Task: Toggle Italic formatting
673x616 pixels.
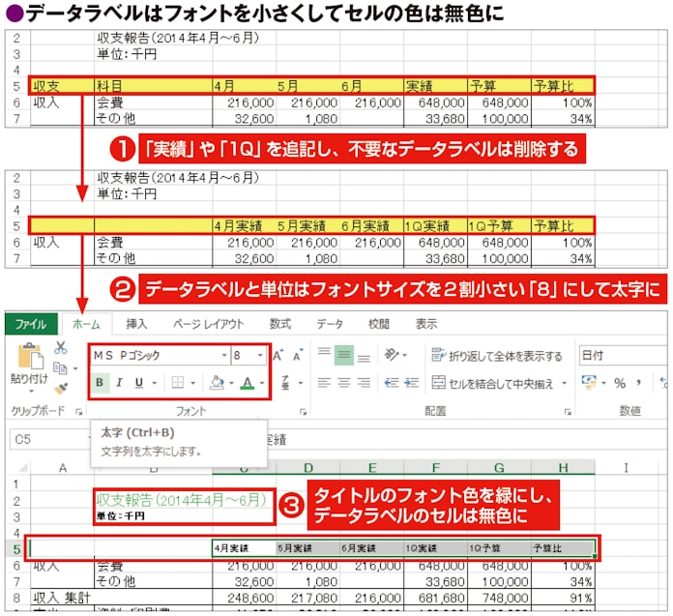Action: click(x=120, y=383)
